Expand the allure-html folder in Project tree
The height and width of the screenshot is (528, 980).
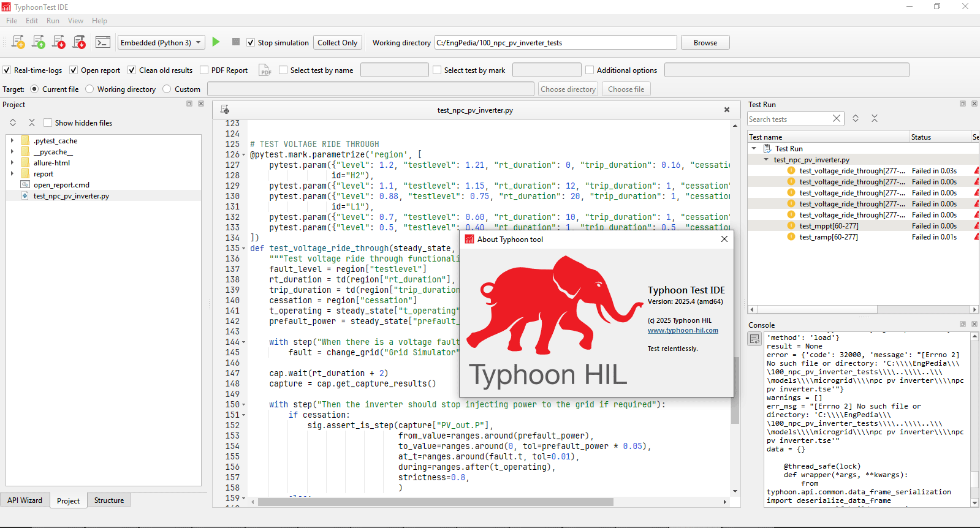tap(12, 163)
